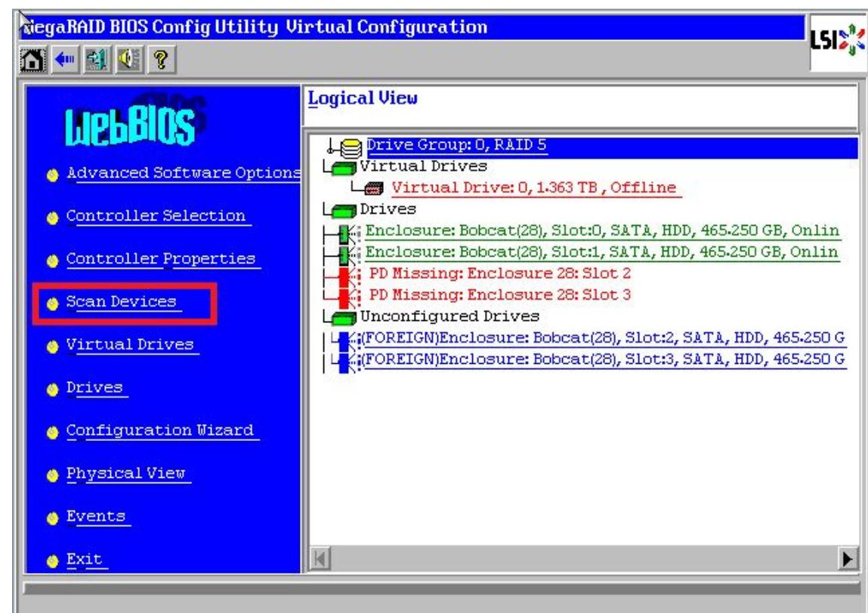The height and width of the screenshot is (613, 868).
Task: Click the green Unconfigured Drives folder icon
Action: [344, 318]
